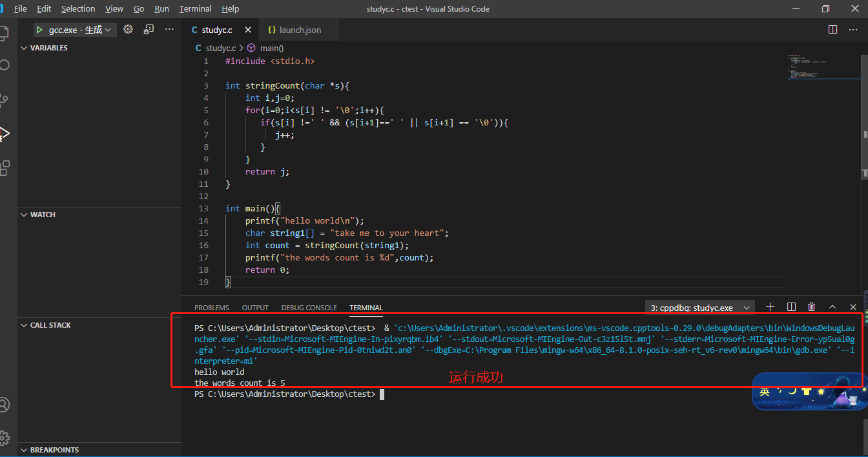The width and height of the screenshot is (868, 457).
Task: Click "int count = stringCount(string1);" line
Action: pyautogui.click(x=327, y=245)
